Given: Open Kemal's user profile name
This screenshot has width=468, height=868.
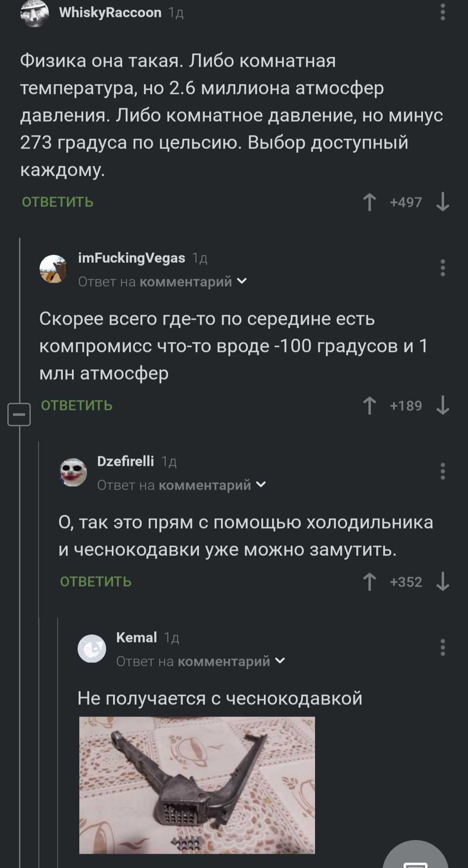Looking at the screenshot, I should (136, 637).
